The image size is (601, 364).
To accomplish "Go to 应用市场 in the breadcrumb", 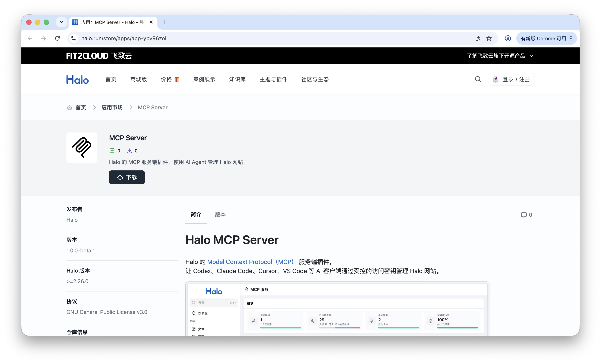I will point(112,107).
